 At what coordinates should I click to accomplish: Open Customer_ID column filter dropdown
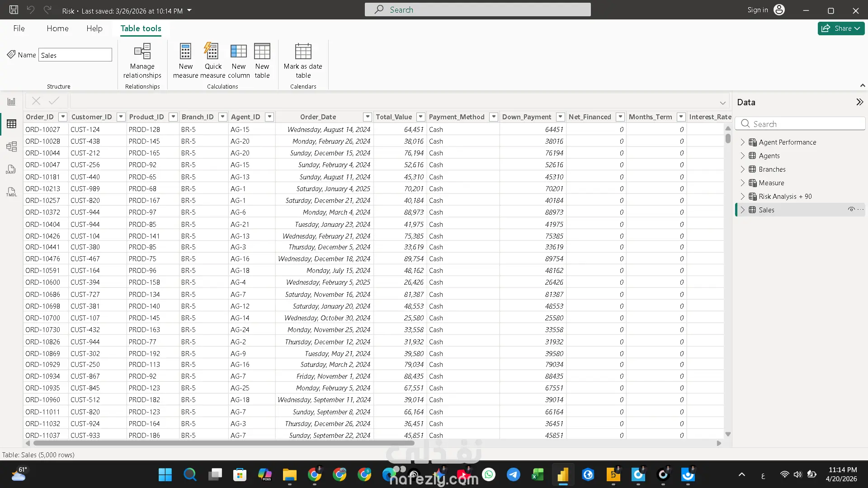(121, 117)
